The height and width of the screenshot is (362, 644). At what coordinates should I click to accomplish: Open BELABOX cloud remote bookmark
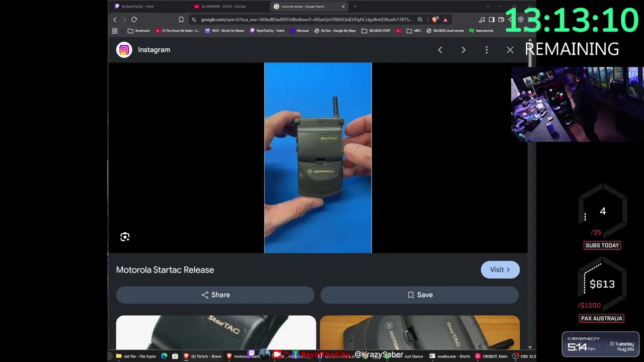[x=445, y=31]
